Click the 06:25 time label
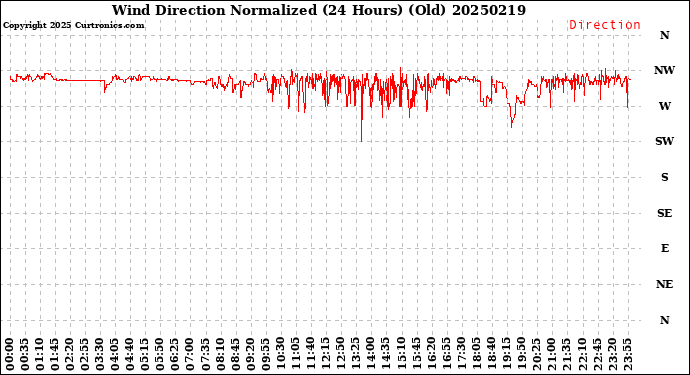Image resolution: width=690 pixels, height=375 pixels. 175,355
